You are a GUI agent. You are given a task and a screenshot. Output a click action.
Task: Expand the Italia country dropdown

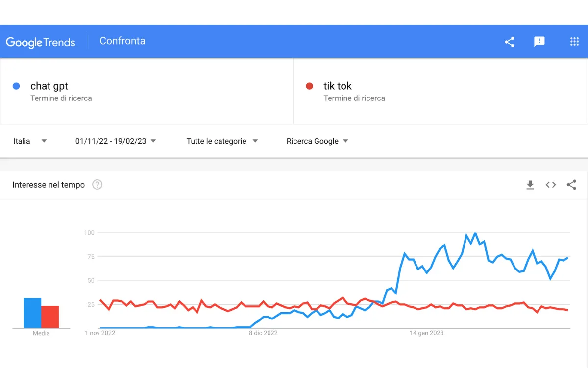(x=30, y=141)
